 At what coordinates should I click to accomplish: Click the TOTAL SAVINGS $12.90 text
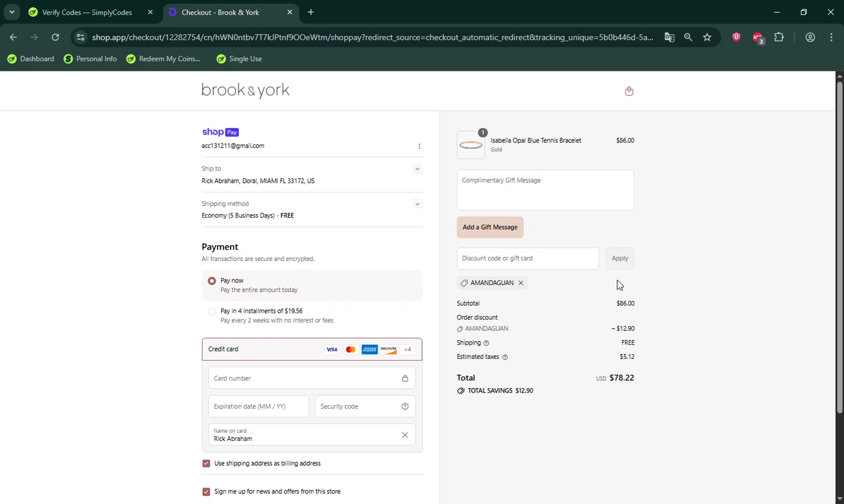pyautogui.click(x=500, y=391)
